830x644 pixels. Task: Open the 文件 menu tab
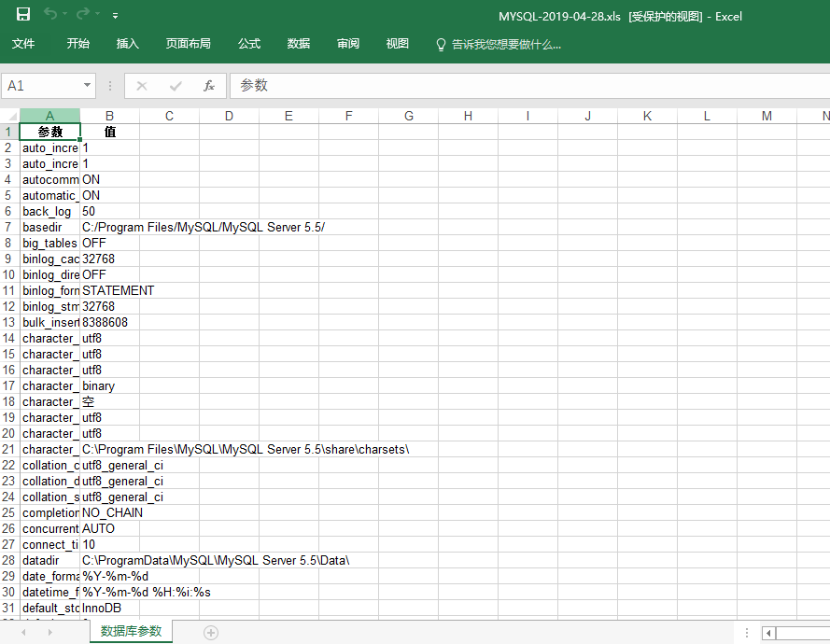[x=23, y=44]
